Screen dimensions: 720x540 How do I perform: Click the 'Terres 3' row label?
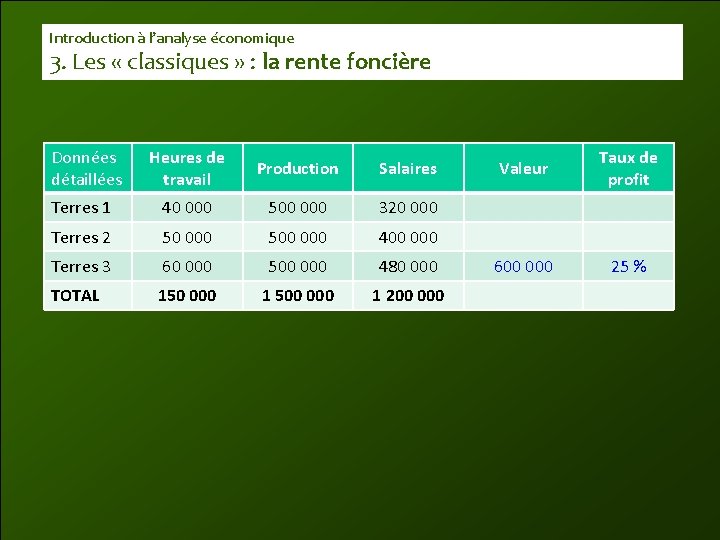[81, 266]
